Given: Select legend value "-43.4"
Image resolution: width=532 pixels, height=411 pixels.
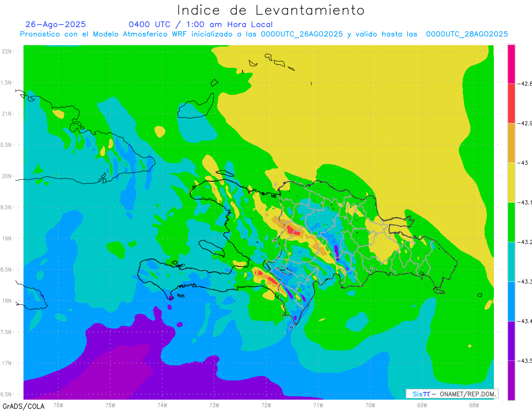Looking at the screenshot, I should 525,321.
